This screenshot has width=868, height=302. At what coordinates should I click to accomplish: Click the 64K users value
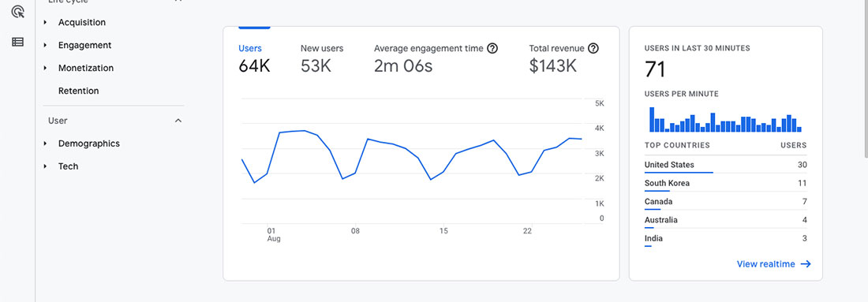click(x=255, y=66)
